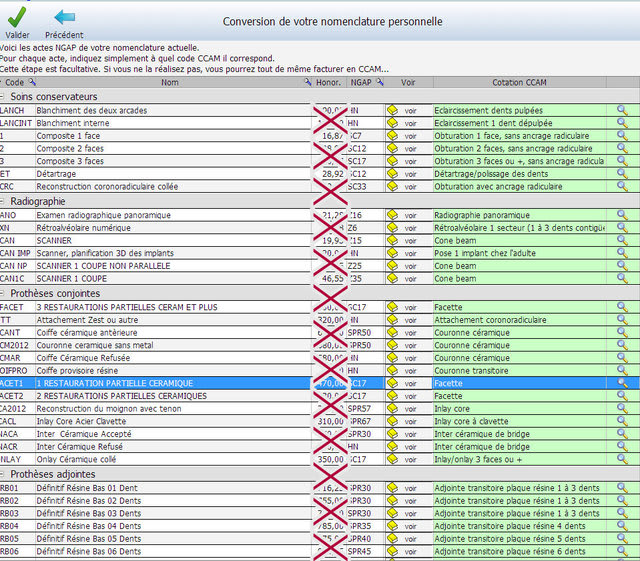This screenshot has width=640, height=561.
Task: Click the Précédent back arrow icon
Action: pos(63,16)
